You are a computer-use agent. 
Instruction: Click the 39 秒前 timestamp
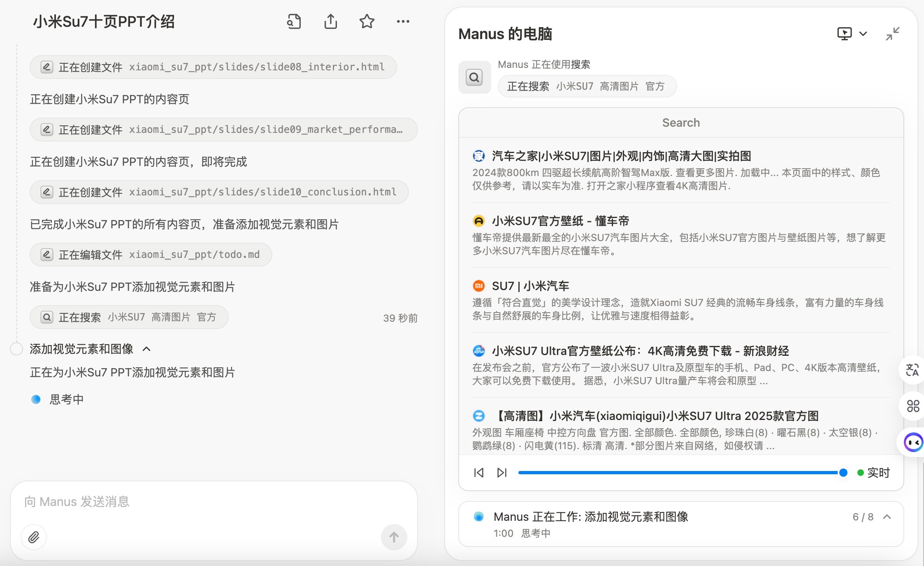point(400,318)
